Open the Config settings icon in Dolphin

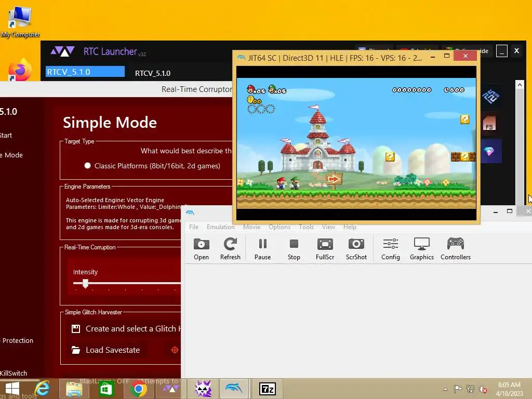click(391, 249)
